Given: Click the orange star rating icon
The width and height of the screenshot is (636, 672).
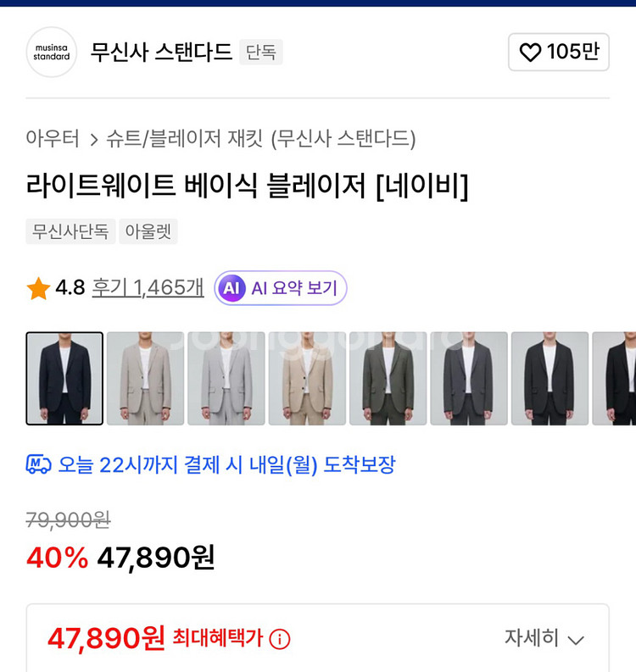Looking at the screenshot, I should click(38, 289).
